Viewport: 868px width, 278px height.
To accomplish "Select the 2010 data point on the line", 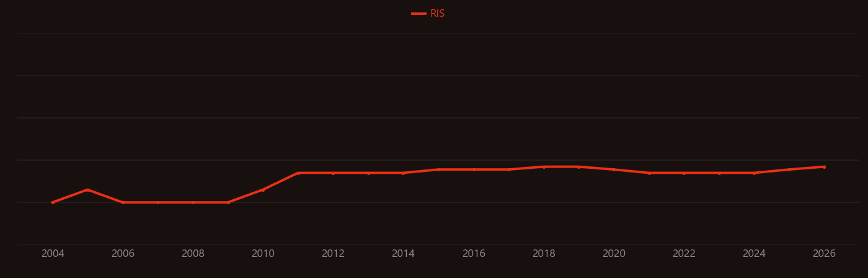I will pyautogui.click(x=263, y=190).
